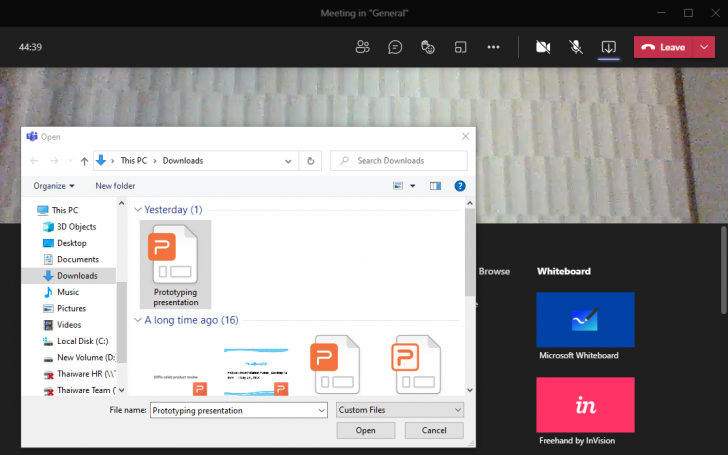Click the navigation pane scrollbar down arrow
The height and width of the screenshot is (455, 728).
pos(122,390)
